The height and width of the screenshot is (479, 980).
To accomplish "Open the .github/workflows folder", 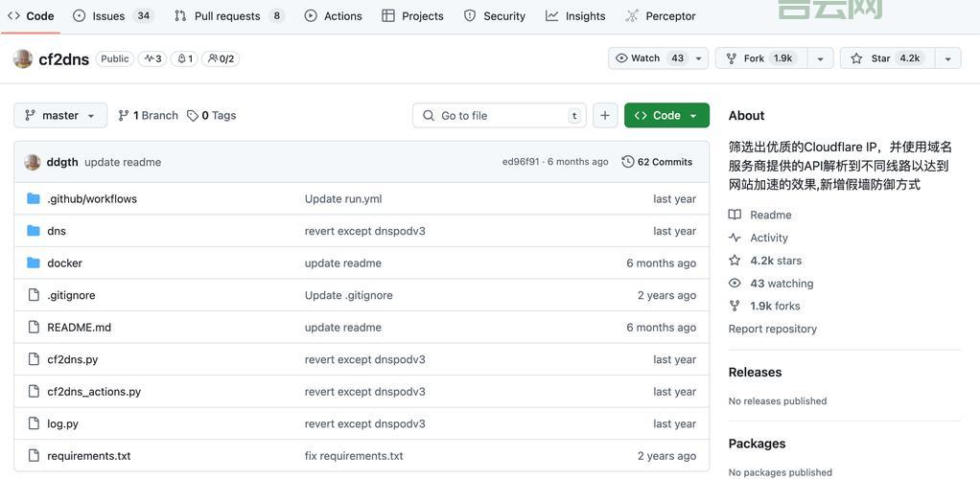I will click(x=92, y=199).
